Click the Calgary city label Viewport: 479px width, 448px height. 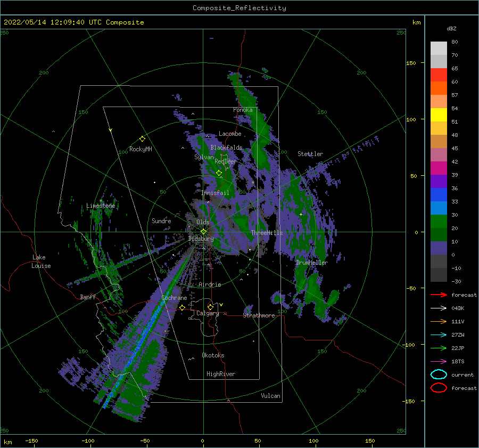point(208,313)
